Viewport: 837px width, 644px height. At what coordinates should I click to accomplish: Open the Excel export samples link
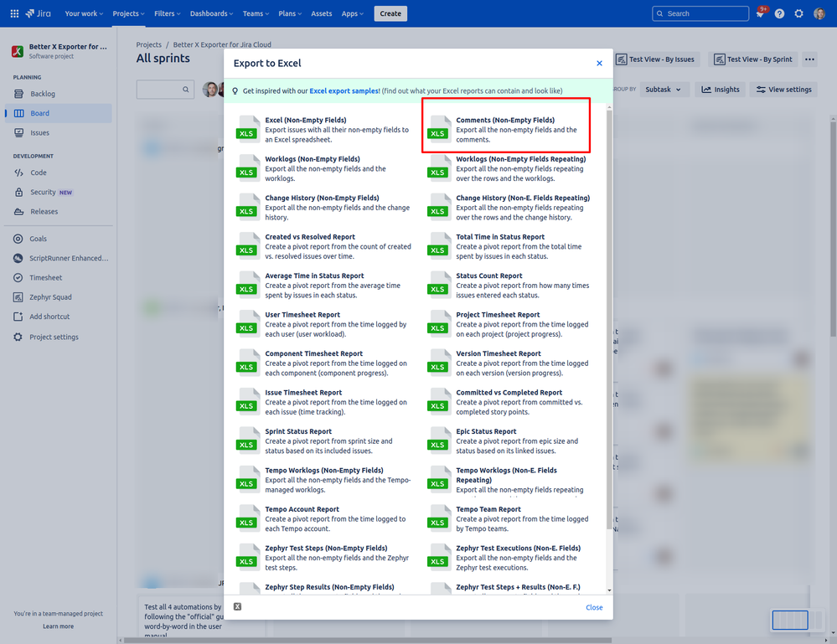pyautogui.click(x=345, y=90)
